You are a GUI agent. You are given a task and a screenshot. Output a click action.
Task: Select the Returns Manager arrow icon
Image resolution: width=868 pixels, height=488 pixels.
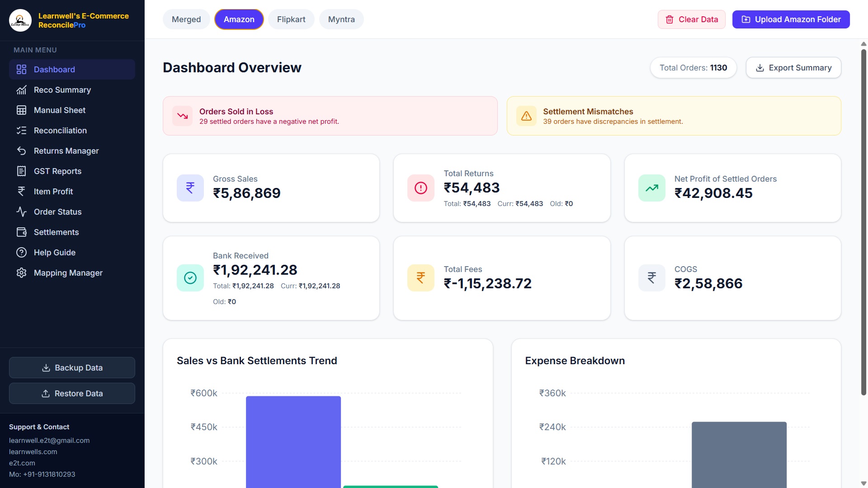(22, 150)
